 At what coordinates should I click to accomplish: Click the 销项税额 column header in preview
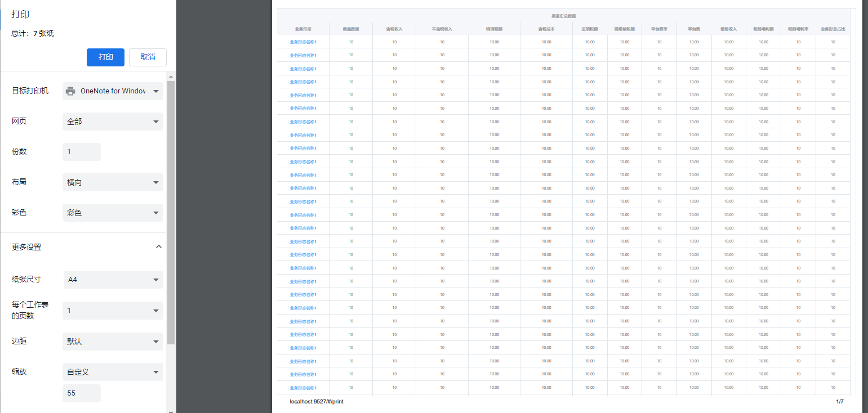coord(494,29)
